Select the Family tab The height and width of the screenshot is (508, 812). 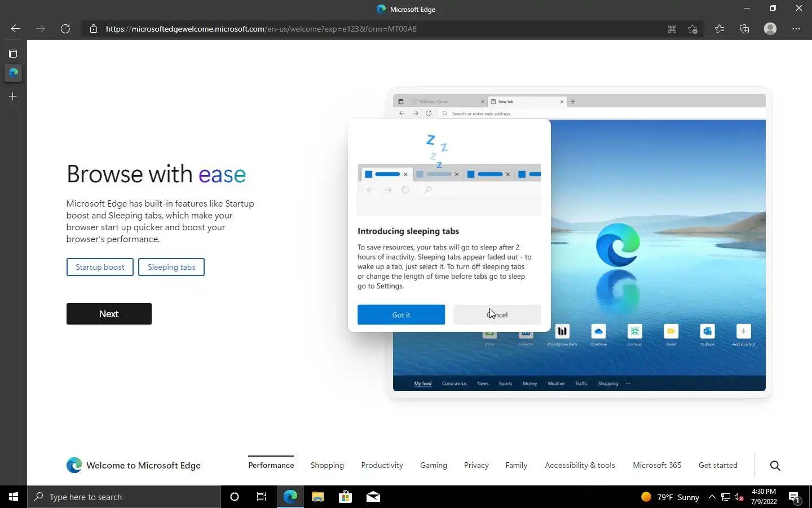[517, 465]
